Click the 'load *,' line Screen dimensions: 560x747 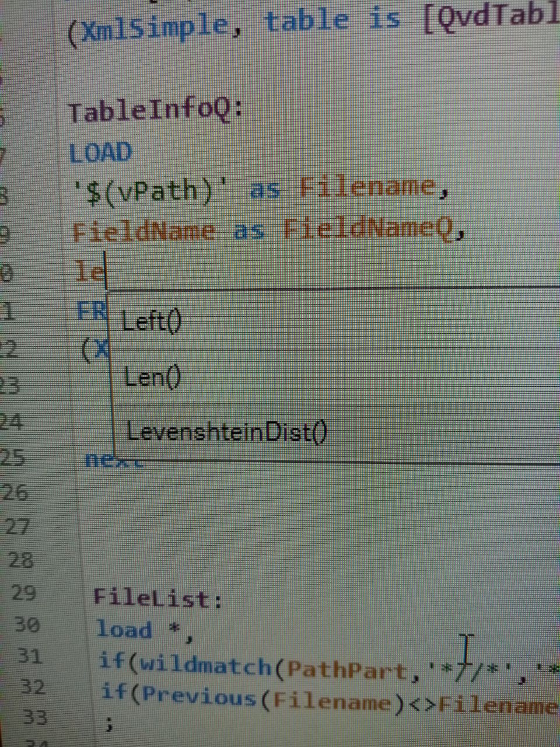[144, 630]
